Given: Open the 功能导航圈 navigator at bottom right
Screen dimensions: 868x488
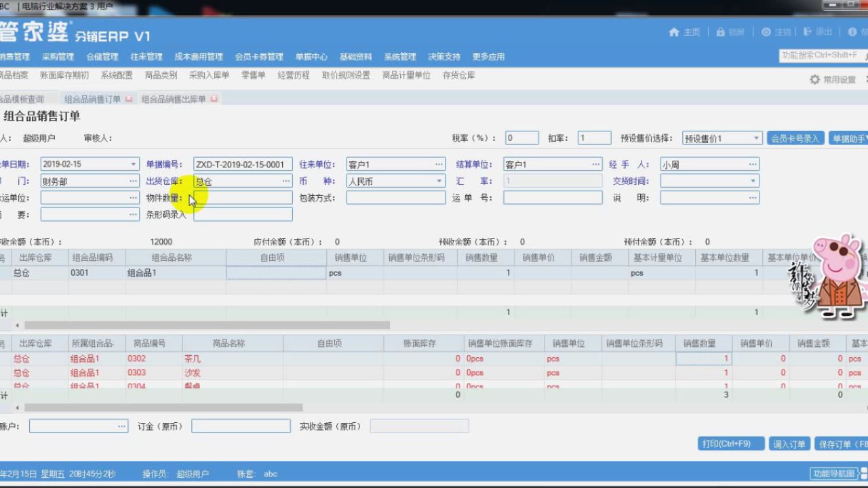Looking at the screenshot, I should [x=835, y=474].
